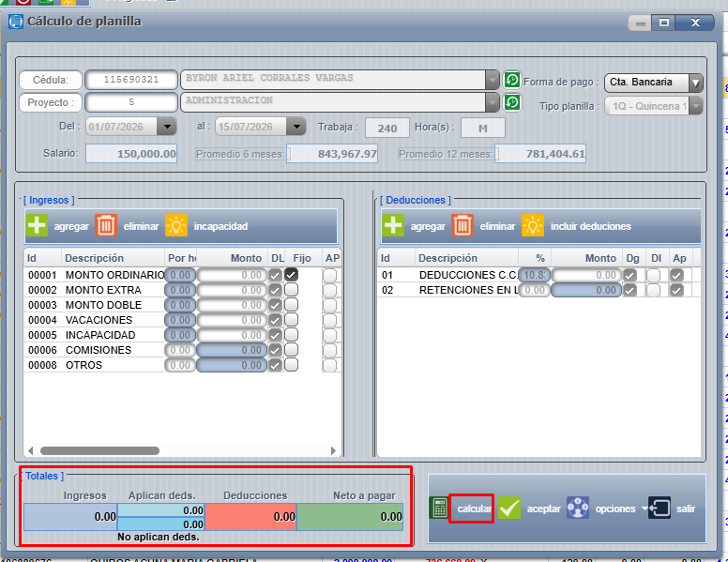Image resolution: width=728 pixels, height=562 pixels.
Task: Click the salir text button
Action: [x=686, y=509]
